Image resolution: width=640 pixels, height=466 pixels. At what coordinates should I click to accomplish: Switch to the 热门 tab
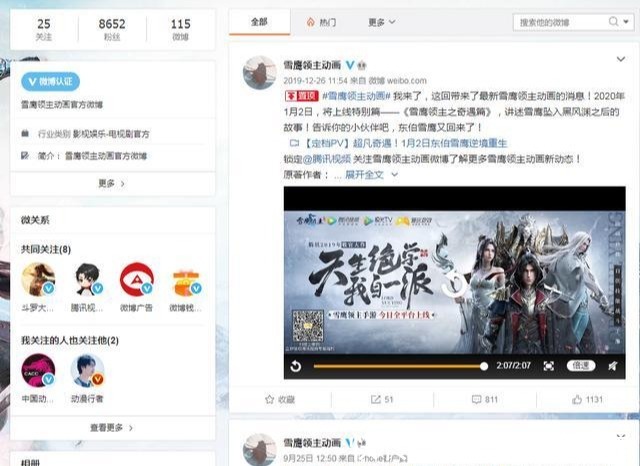click(x=322, y=22)
